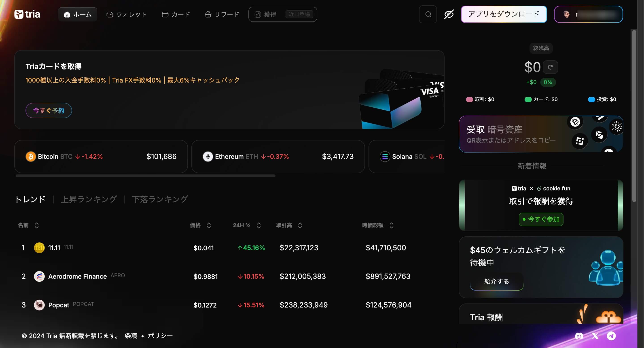
Task: Open Popcat token name
Action: click(x=59, y=305)
